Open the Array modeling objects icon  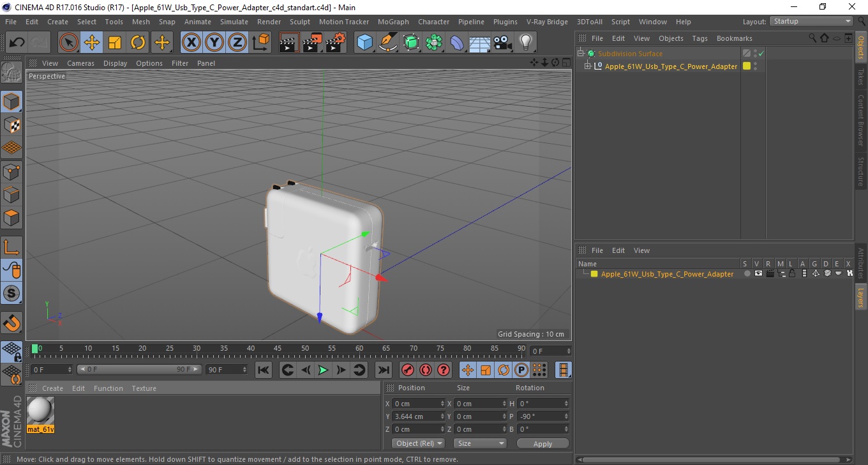(x=434, y=43)
